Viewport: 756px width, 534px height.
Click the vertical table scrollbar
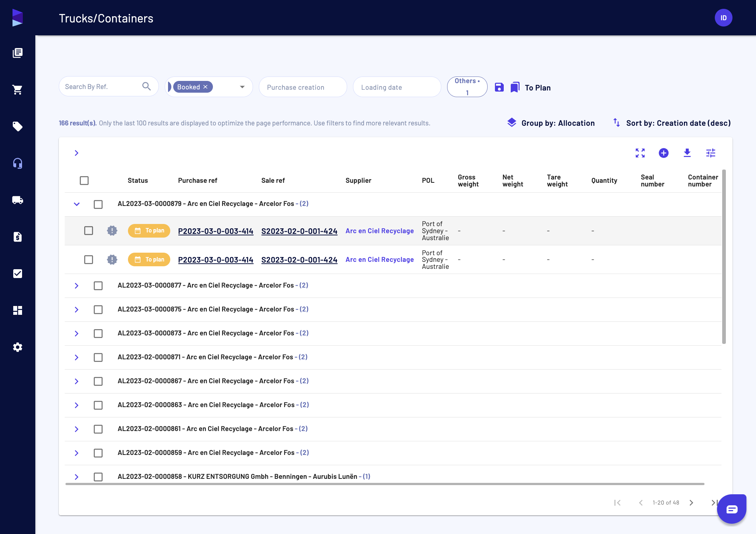tap(724, 256)
